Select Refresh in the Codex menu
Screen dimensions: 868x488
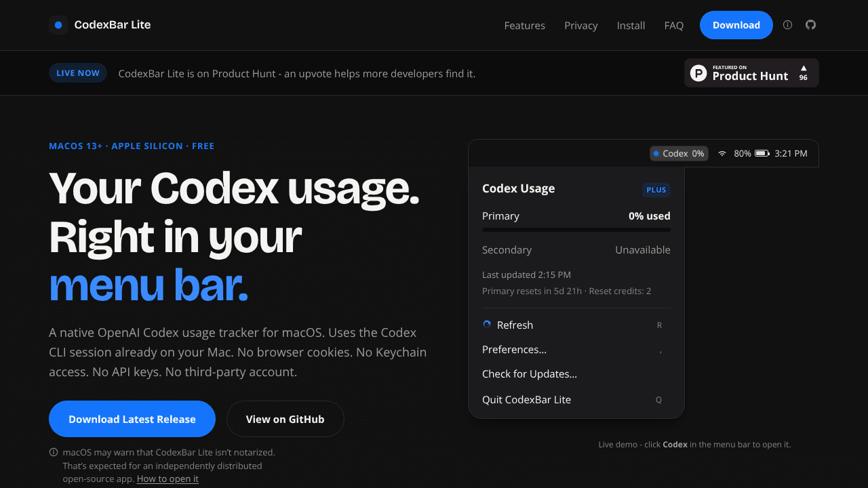pos(576,325)
